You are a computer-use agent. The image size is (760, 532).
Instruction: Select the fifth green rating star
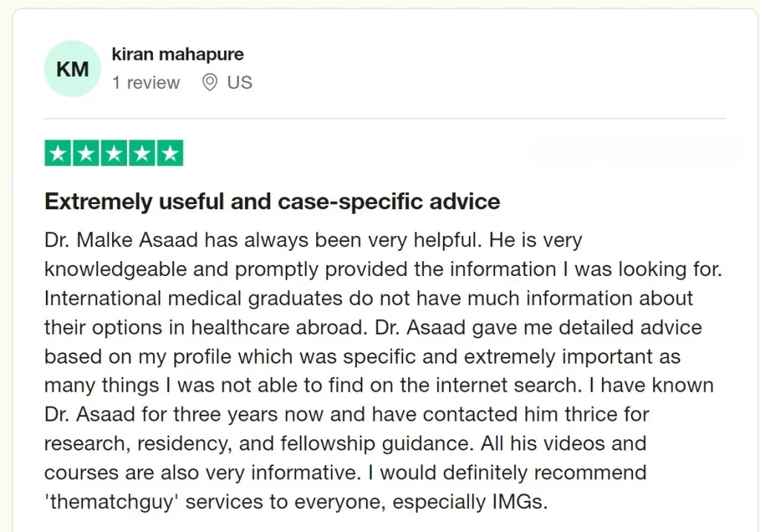(169, 154)
